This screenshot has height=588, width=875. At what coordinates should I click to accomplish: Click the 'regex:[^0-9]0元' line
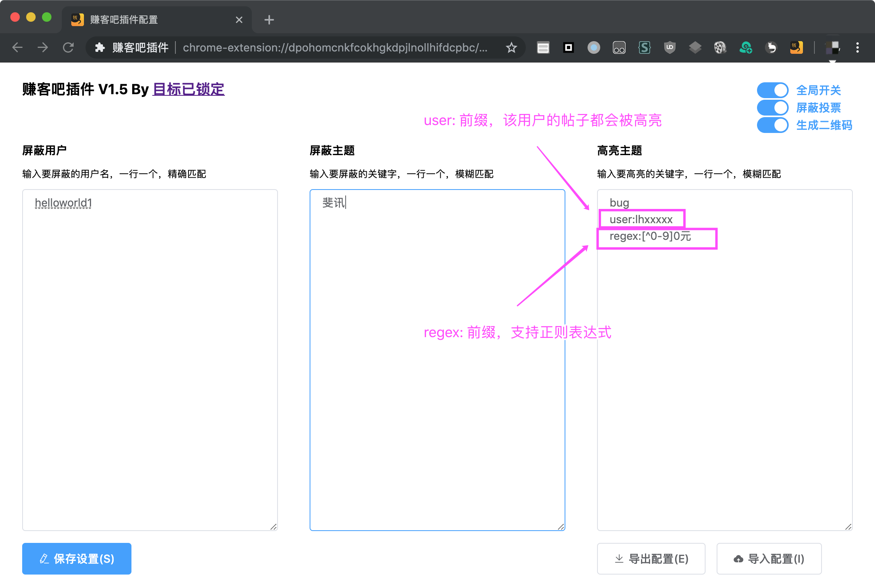pos(650,236)
